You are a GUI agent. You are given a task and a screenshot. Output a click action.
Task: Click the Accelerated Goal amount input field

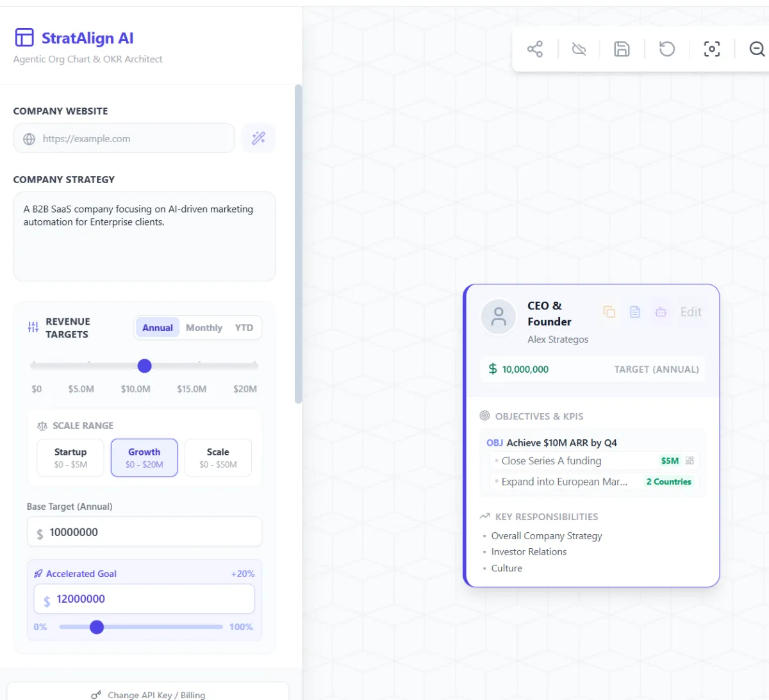tap(144, 599)
